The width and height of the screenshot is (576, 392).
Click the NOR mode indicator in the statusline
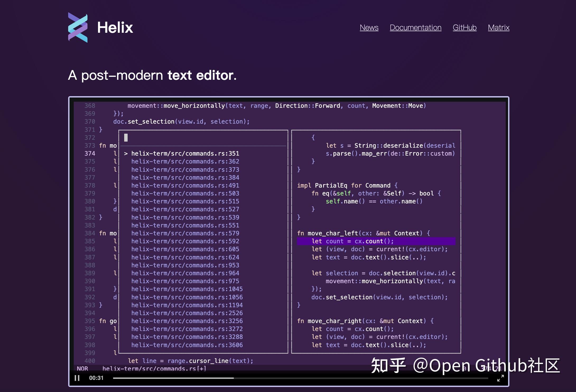click(82, 369)
